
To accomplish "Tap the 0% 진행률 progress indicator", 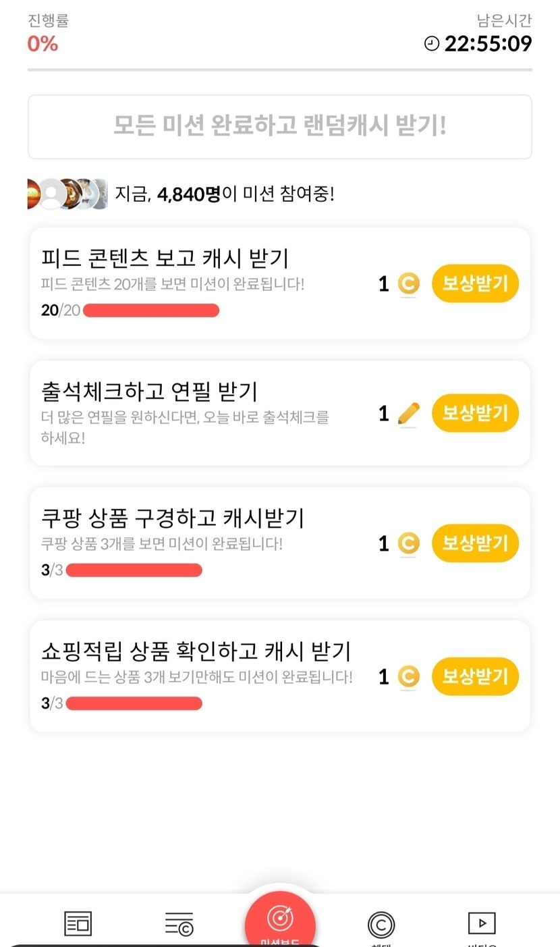I will pyautogui.click(x=43, y=44).
